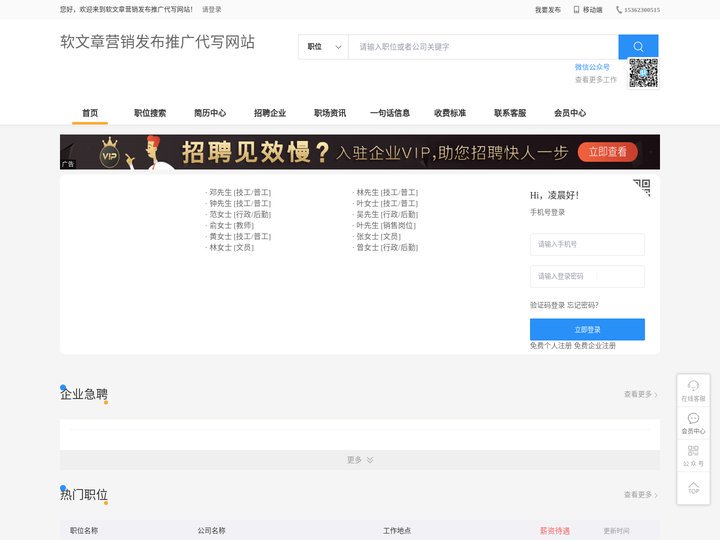Click the WeChat QR code image

click(643, 73)
